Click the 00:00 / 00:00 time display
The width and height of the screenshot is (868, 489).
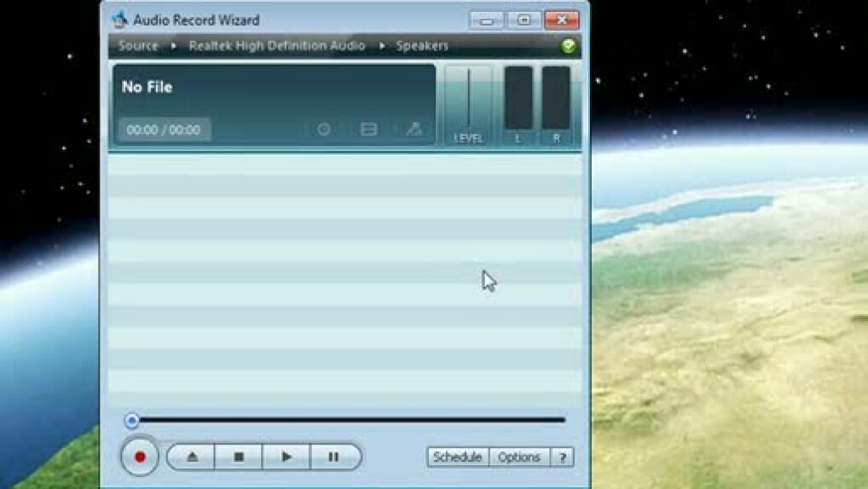[164, 130]
